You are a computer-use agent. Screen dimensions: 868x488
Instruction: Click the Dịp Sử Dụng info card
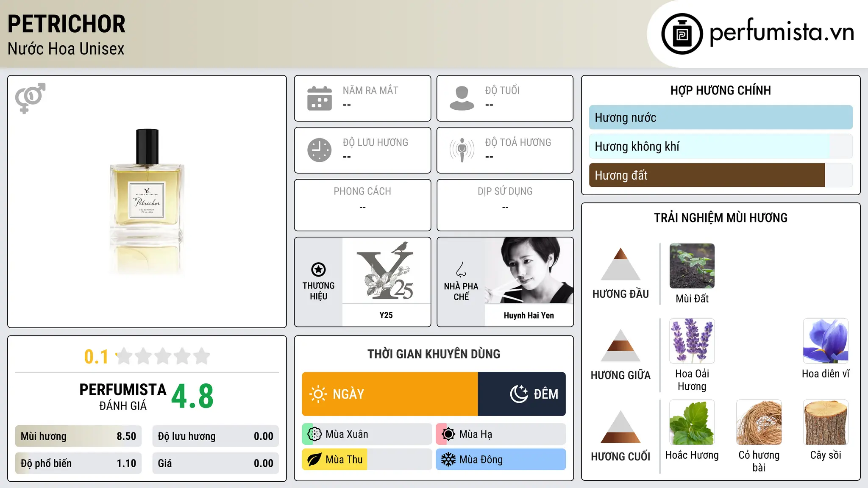505,205
